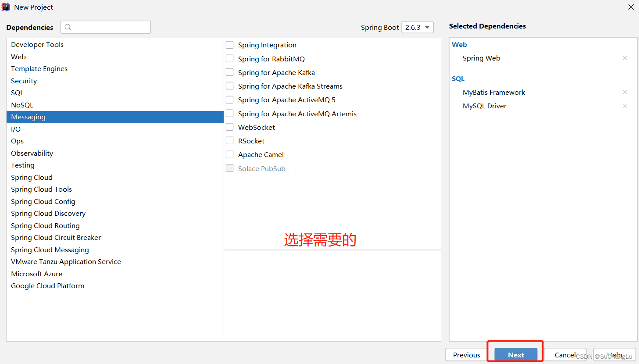Open the Template Engines category
The width and height of the screenshot is (639, 364).
coord(115,68)
